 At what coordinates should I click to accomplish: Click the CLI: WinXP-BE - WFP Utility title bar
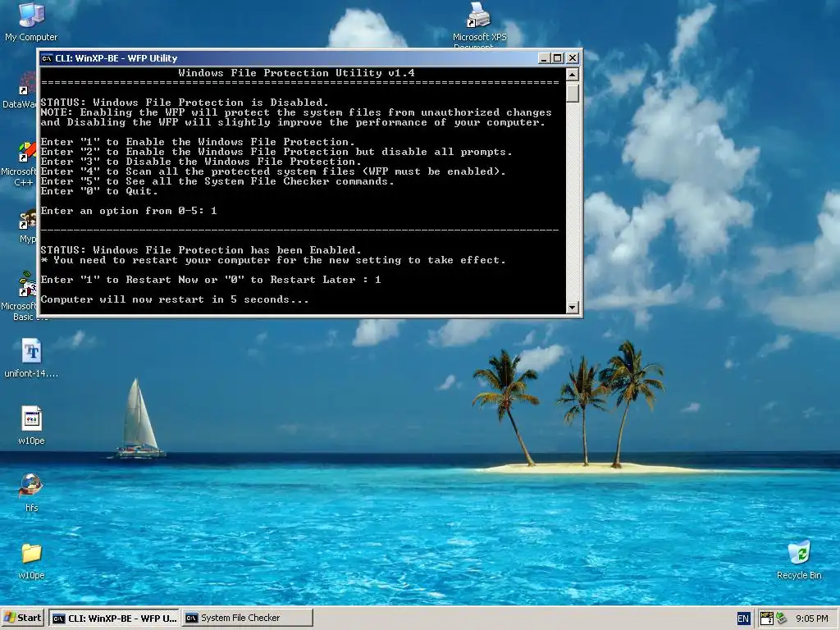(x=290, y=58)
